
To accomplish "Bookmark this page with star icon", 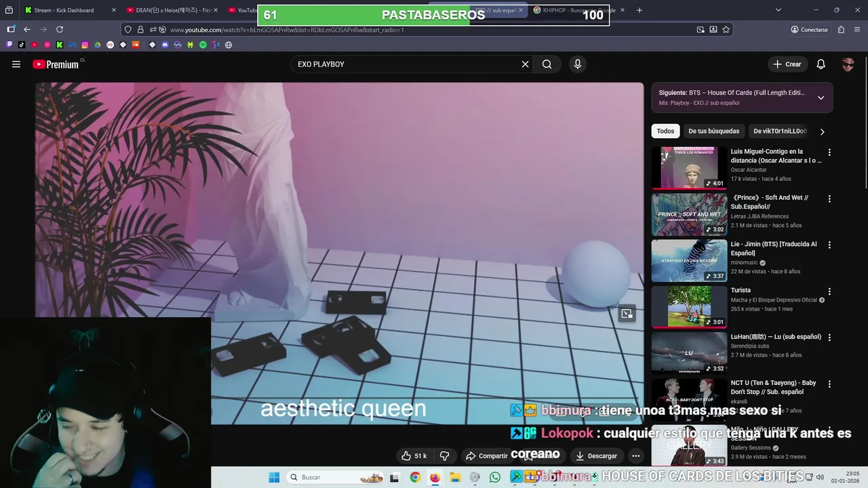I will [726, 29].
